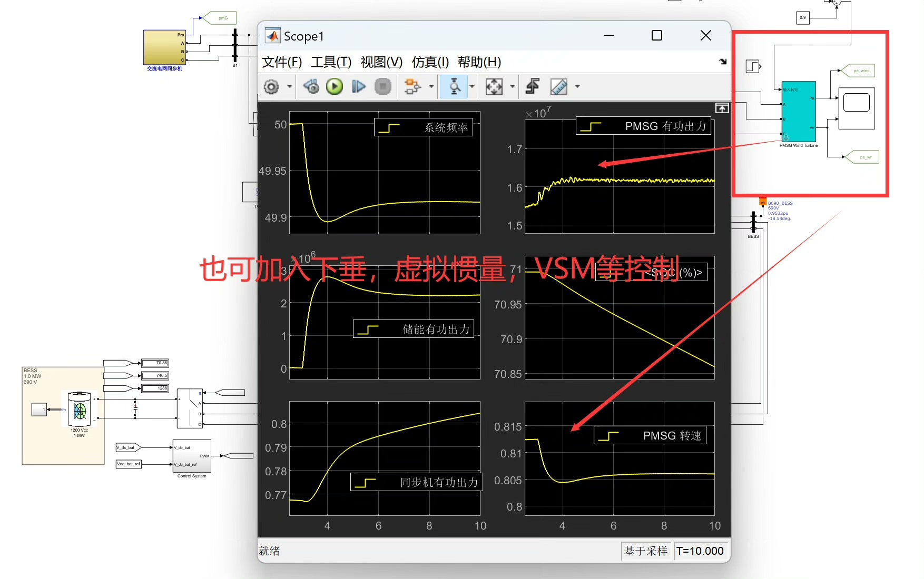Enable the cursor measurements ruler icon

[559, 87]
